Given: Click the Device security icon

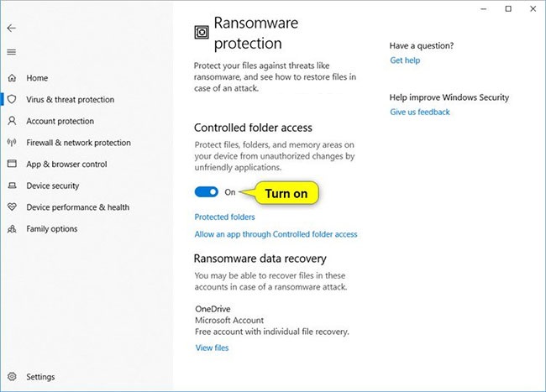Looking at the screenshot, I should pos(12,186).
